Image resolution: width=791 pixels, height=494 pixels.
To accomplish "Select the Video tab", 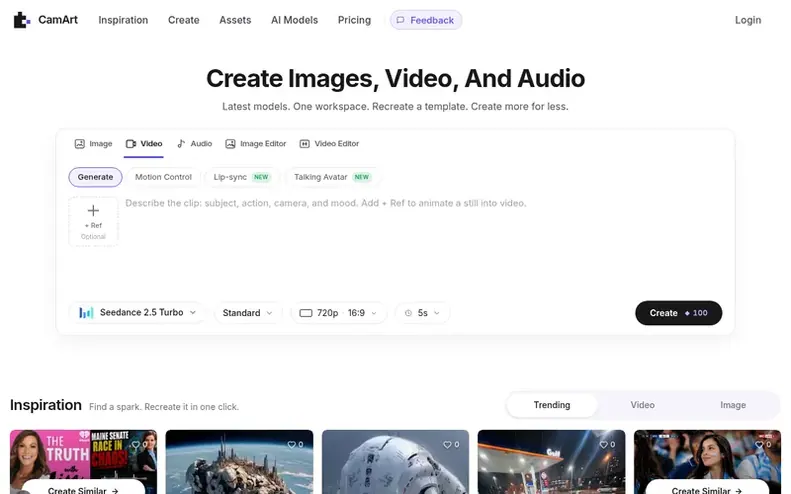I will 144,144.
